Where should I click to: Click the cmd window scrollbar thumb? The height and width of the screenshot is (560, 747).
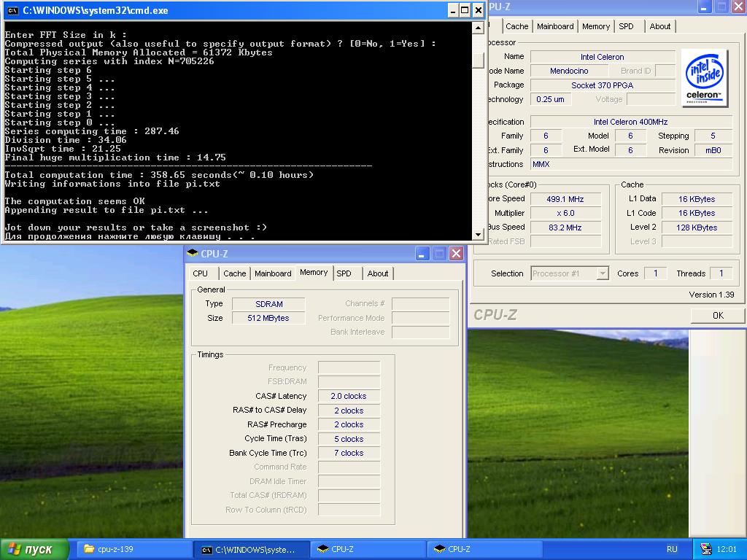[478, 61]
